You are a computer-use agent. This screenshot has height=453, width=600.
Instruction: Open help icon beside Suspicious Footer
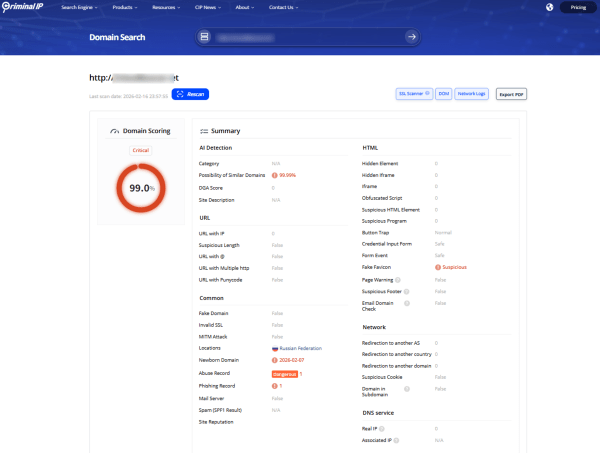406,292
